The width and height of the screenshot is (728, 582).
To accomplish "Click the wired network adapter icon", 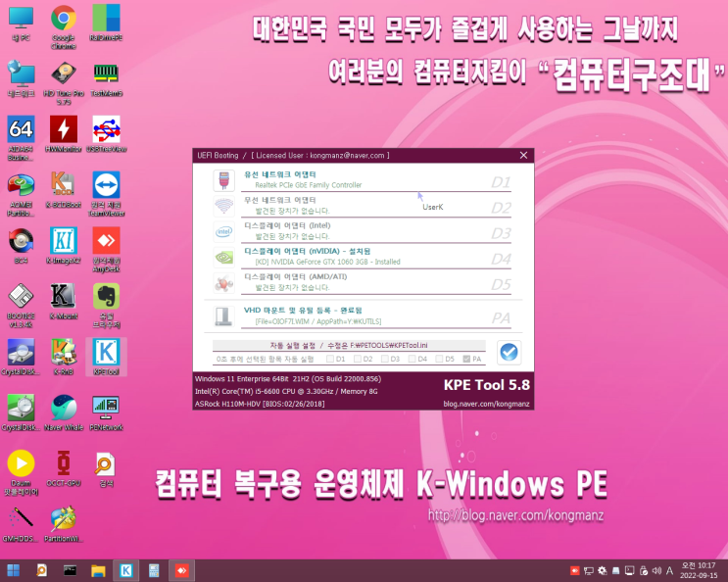I will (x=223, y=180).
